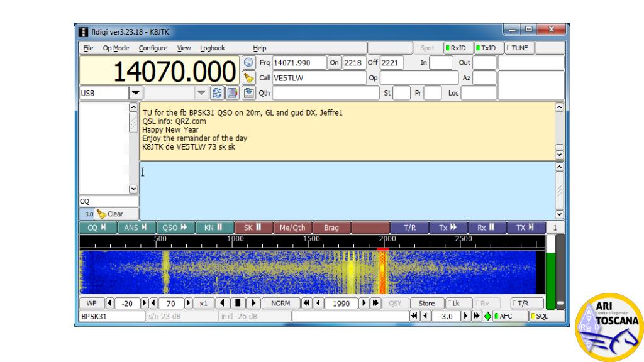This screenshot has width=644, height=362.
Task: Click the QRZ globe lookup icon
Action: pyautogui.click(x=248, y=63)
